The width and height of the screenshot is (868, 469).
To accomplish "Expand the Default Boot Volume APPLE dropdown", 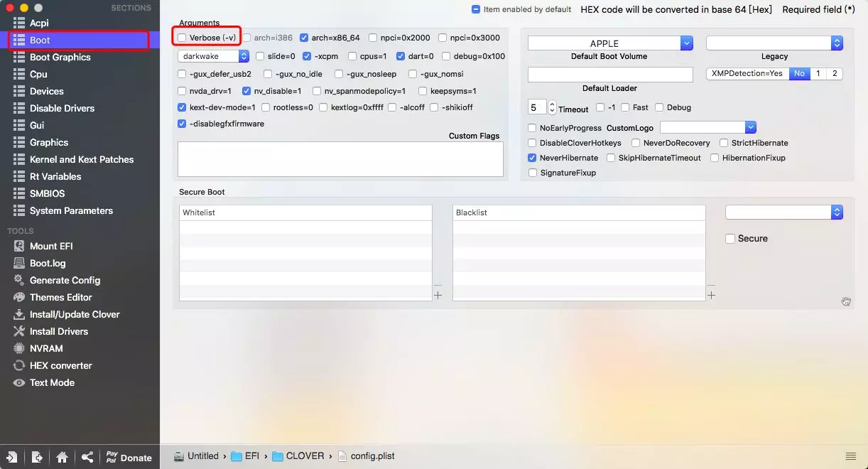I will [686, 43].
